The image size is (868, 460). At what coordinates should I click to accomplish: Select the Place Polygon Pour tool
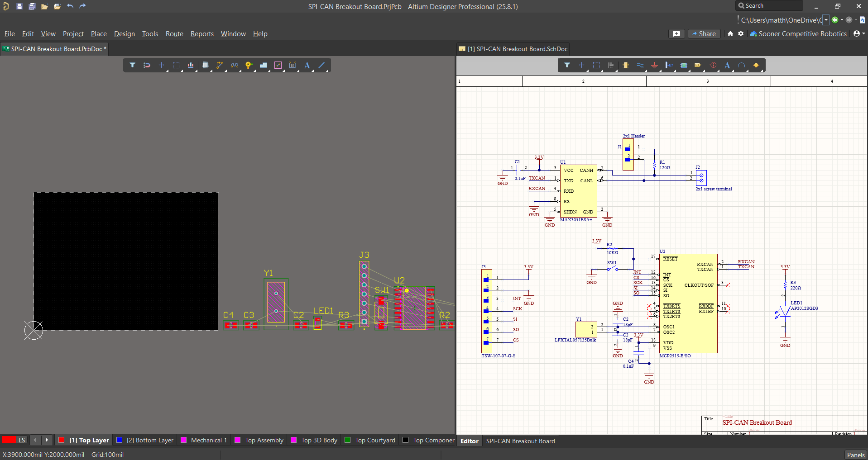(263, 65)
